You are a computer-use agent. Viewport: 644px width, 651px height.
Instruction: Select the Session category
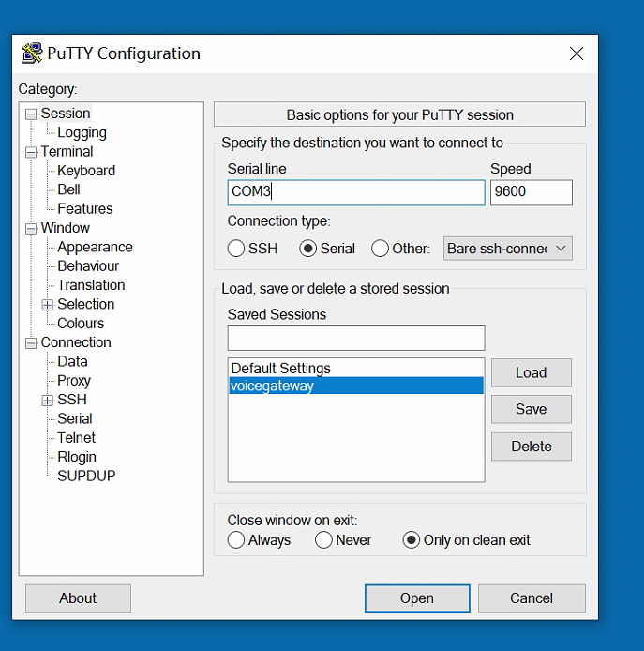66,114
